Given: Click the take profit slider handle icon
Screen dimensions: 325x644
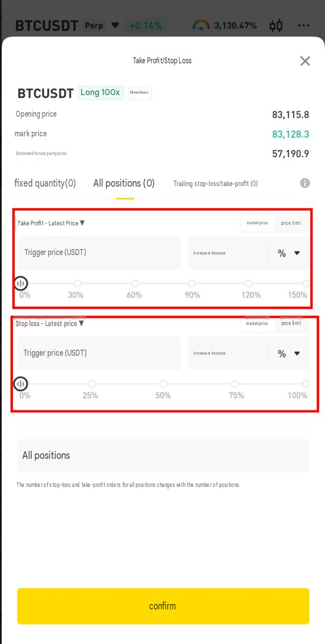Looking at the screenshot, I should click(21, 283).
